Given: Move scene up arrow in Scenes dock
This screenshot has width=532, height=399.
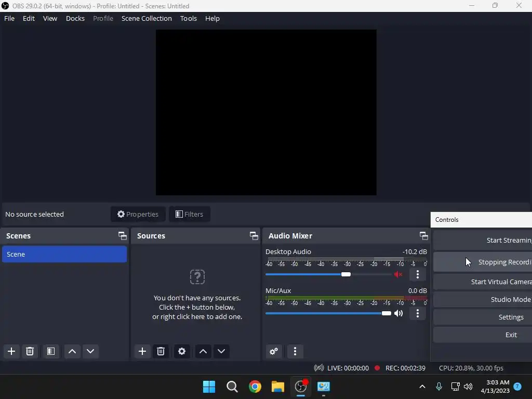Looking at the screenshot, I should coord(72,351).
